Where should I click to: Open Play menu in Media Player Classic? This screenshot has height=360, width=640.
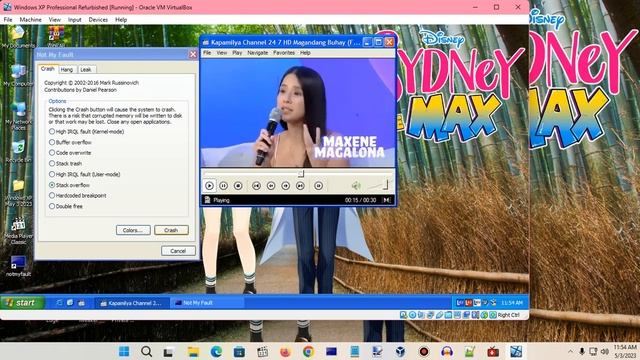coord(237,53)
